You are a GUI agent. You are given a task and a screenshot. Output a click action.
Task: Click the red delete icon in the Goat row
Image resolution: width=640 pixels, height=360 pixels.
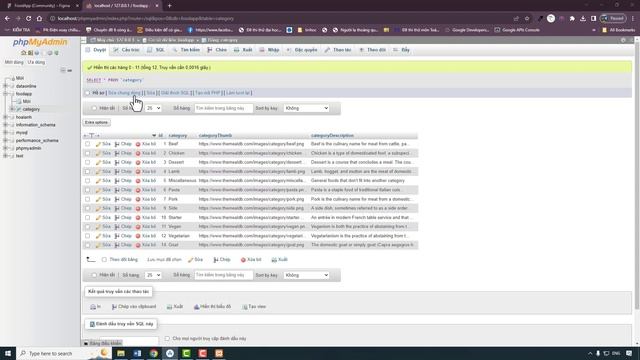138,245
